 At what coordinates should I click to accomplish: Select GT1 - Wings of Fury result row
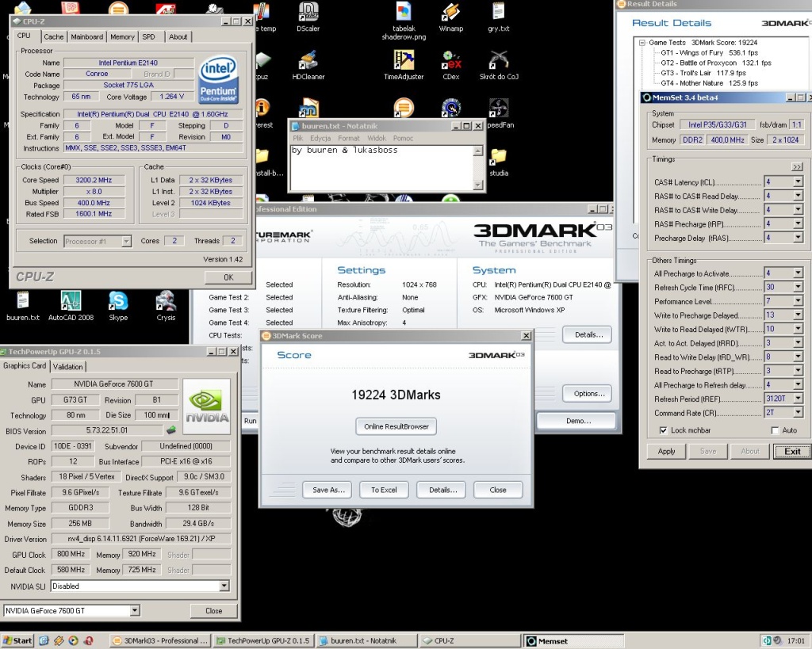(709, 52)
